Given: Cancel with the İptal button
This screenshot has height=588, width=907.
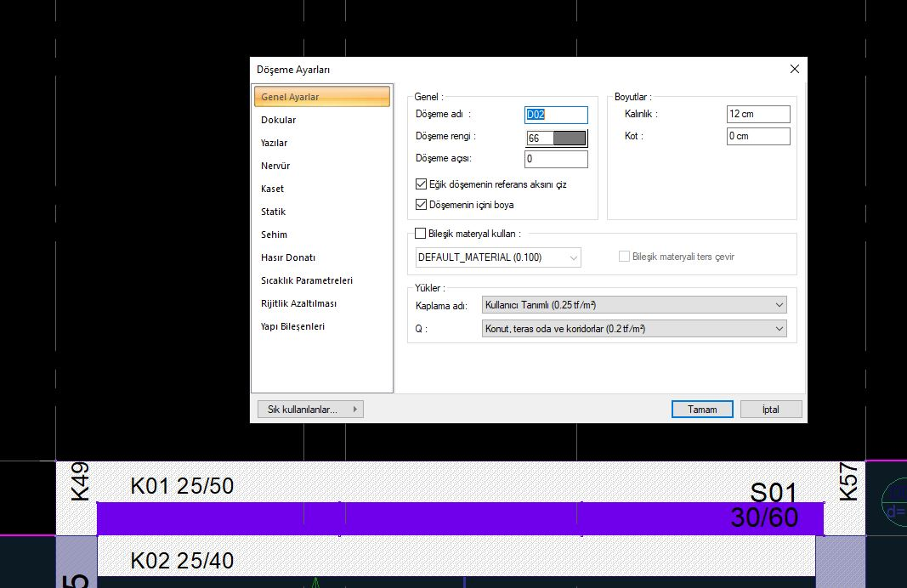Looking at the screenshot, I should 770,410.
